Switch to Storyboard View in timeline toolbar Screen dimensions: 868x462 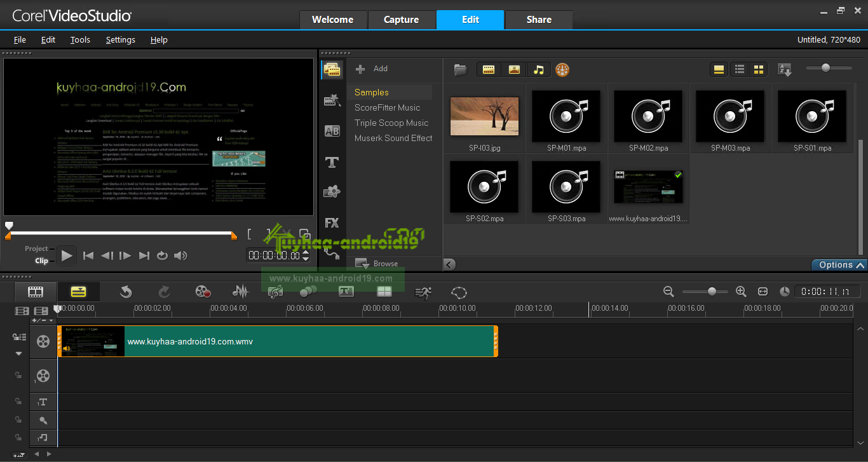click(36, 292)
